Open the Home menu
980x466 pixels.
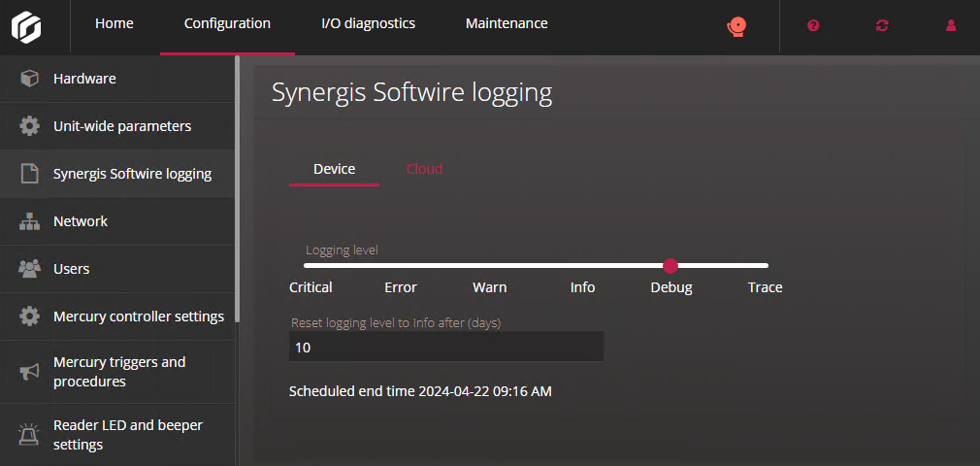point(114,24)
